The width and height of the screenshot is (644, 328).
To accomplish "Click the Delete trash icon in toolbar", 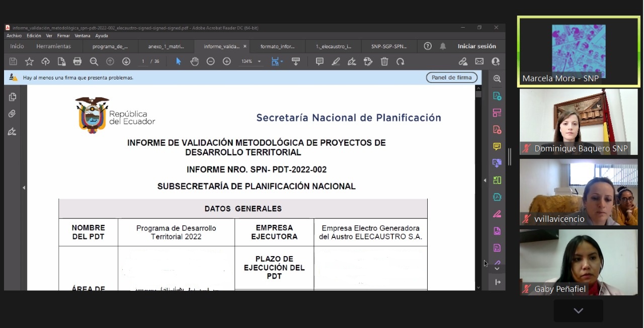I will [384, 61].
